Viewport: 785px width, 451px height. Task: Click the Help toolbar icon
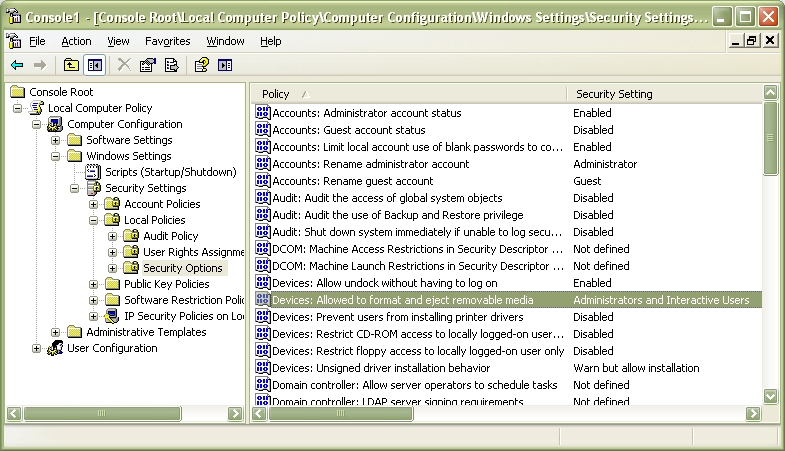coord(202,65)
